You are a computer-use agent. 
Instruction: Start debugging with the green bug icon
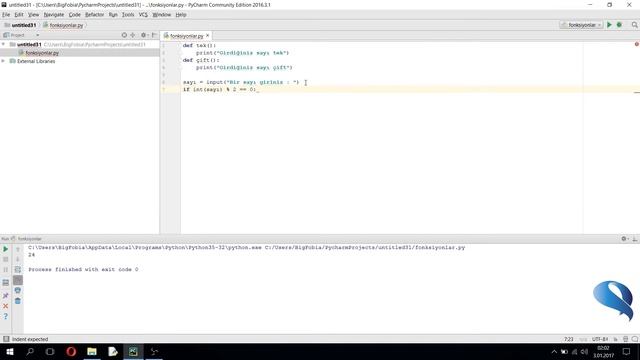tap(619, 25)
